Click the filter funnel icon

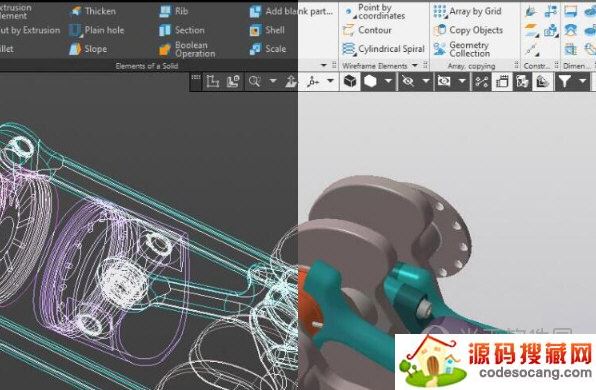click(x=565, y=81)
